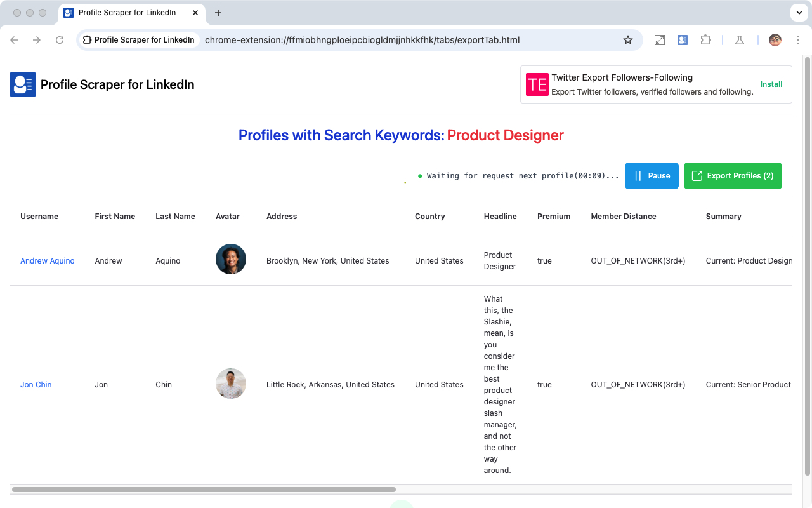Image resolution: width=812 pixels, height=508 pixels.
Task: Click the Profile Scraper for LinkedIn logo icon
Action: (23, 84)
